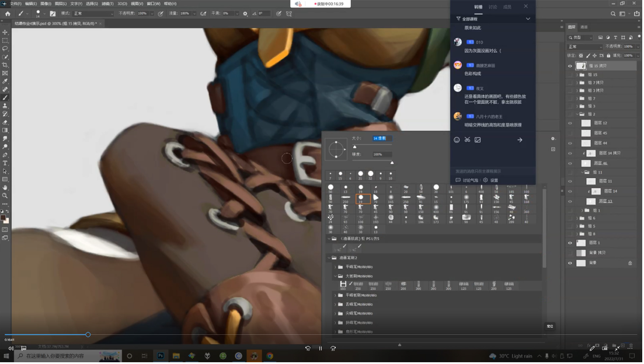
Task: Open smoothing options gear icon
Action: (245, 13)
